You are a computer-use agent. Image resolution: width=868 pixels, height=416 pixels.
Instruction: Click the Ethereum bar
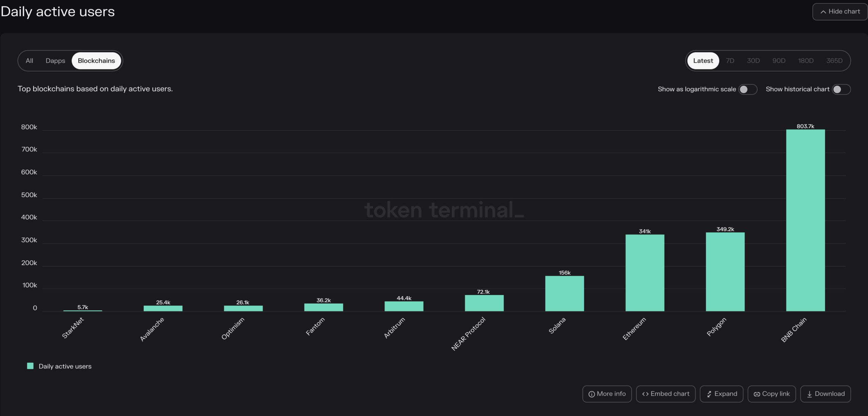[645, 273]
